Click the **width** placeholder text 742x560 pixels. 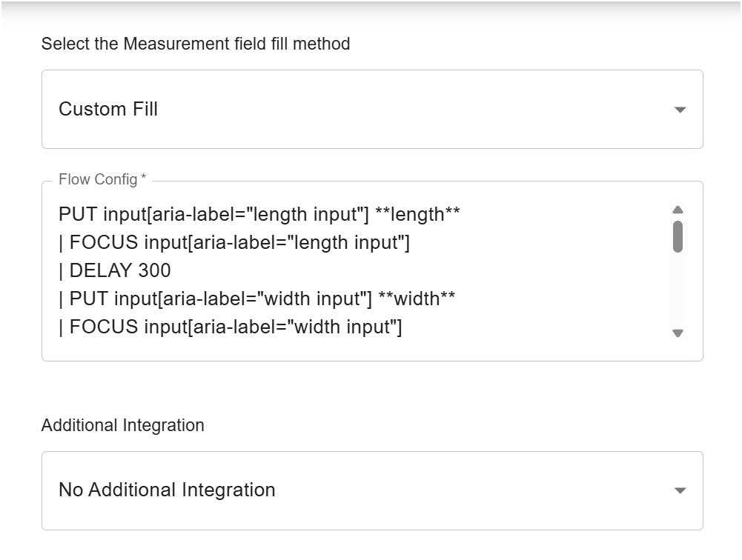click(416, 299)
